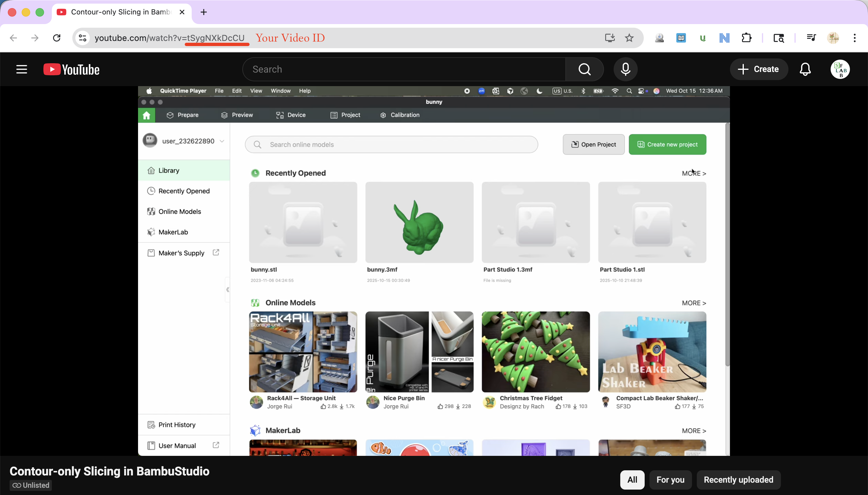
Task: Open the Nice Purge Bin model thumbnail
Action: point(419,352)
